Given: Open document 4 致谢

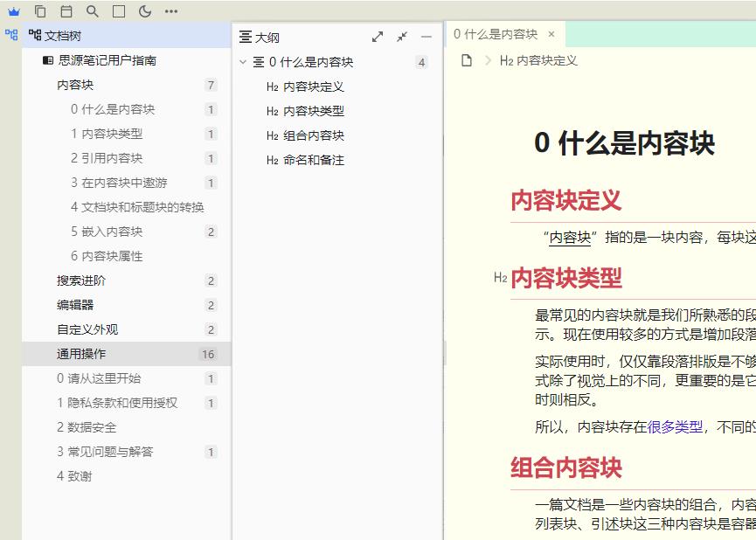Looking at the screenshot, I should (x=74, y=476).
